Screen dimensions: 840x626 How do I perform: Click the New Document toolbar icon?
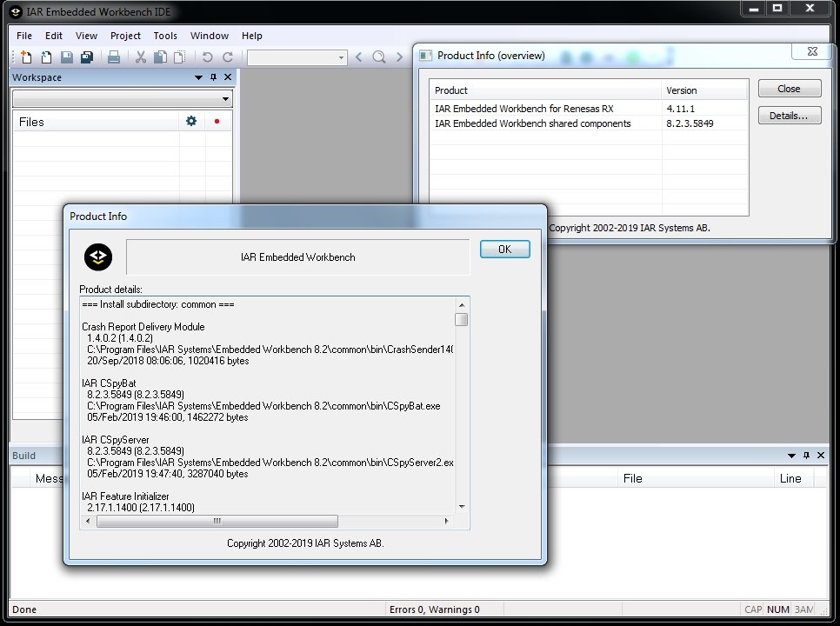coord(26,57)
